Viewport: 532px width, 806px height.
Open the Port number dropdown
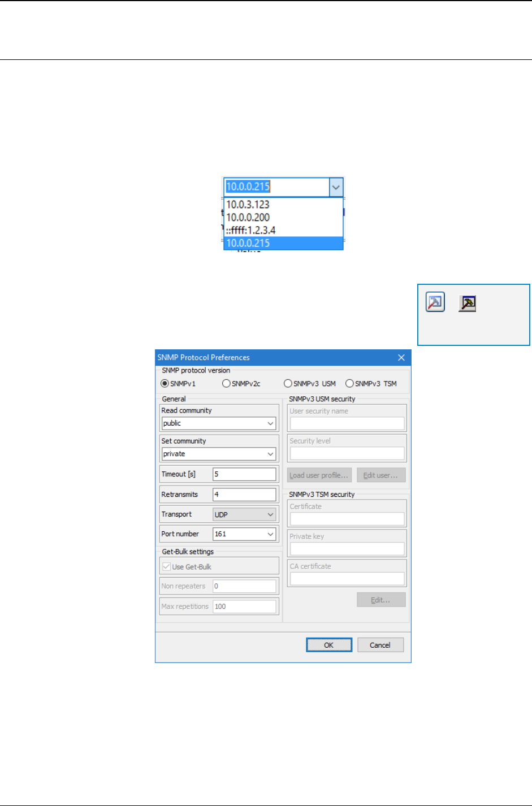coord(270,534)
